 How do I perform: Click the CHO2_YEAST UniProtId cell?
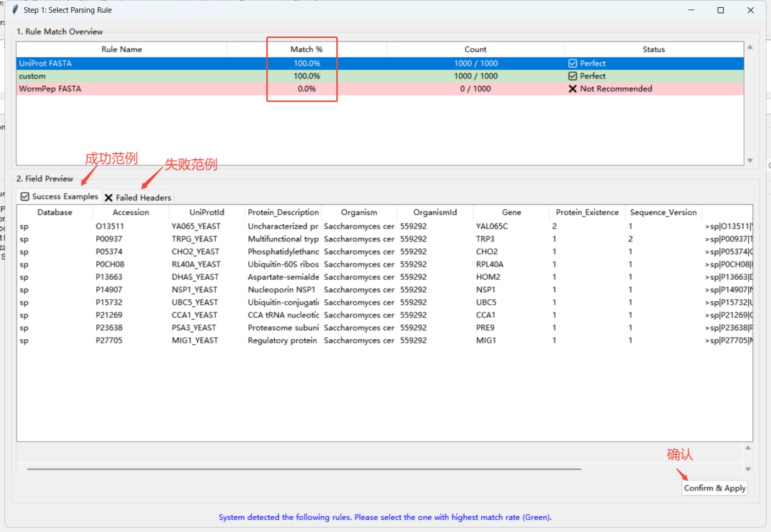click(195, 252)
